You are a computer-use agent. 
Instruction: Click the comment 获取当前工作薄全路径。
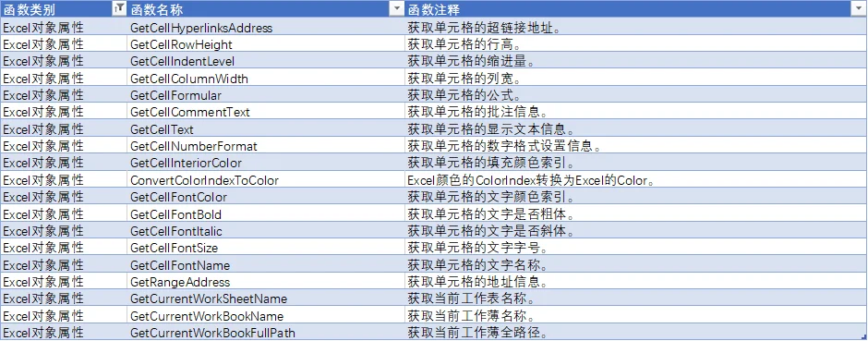(477, 333)
